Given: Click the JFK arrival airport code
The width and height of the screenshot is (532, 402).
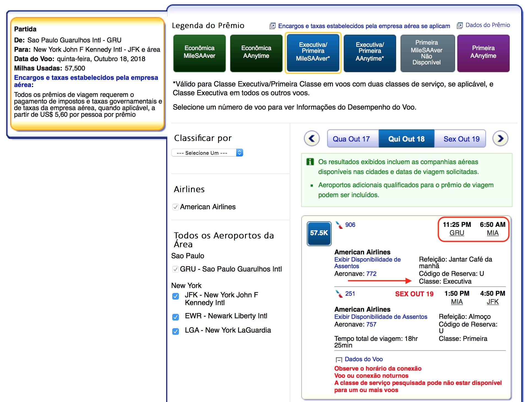Looking at the screenshot, I should tap(493, 302).
